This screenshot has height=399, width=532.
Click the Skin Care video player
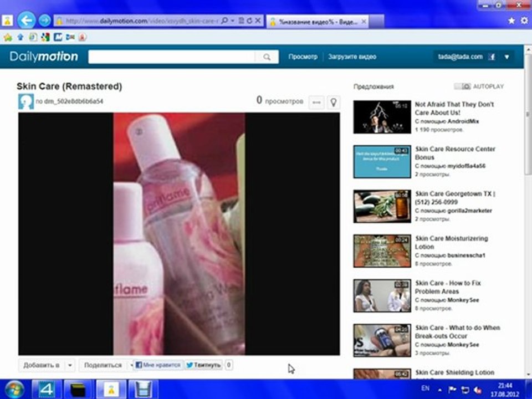coord(179,234)
